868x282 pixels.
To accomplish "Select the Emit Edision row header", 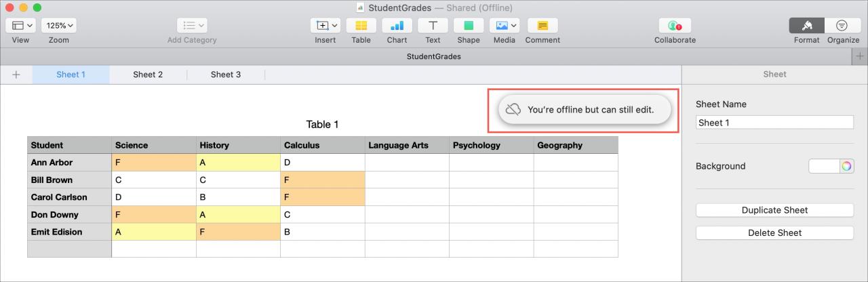I will pyautogui.click(x=69, y=232).
